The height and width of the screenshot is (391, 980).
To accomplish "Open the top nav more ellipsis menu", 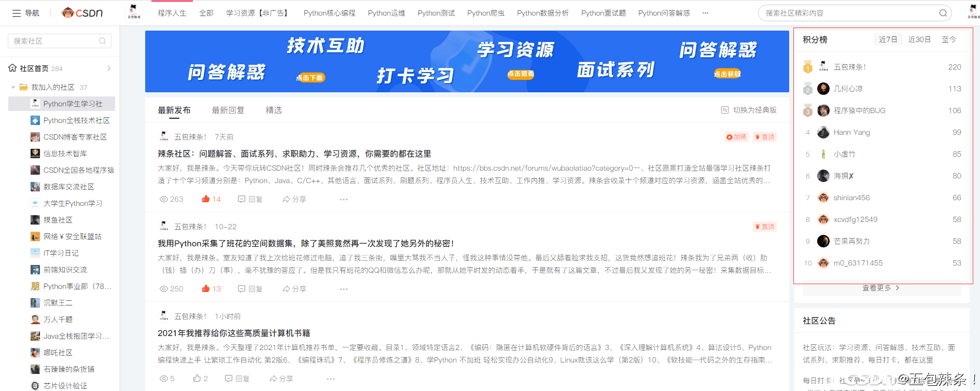I will point(706,13).
